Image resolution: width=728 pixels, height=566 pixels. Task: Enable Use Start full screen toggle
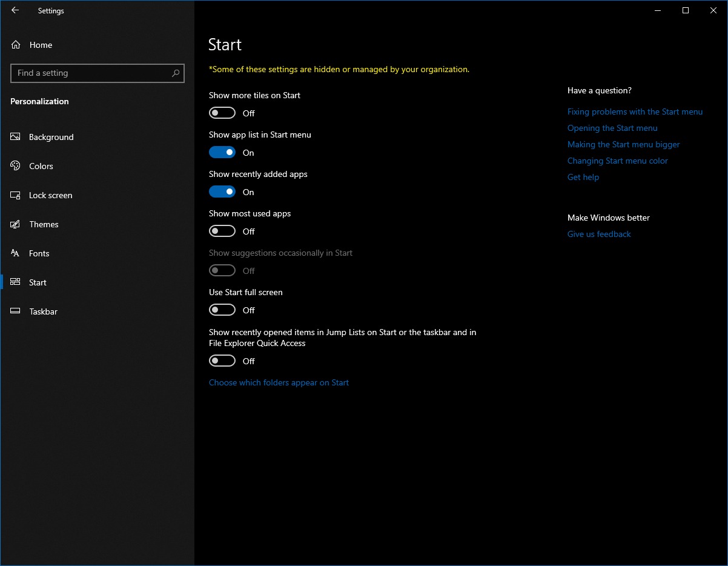point(222,310)
